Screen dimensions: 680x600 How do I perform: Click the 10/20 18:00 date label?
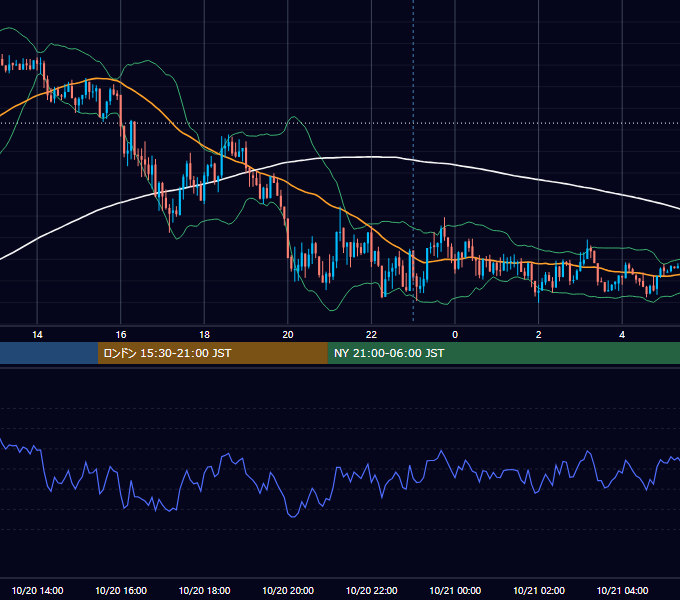[x=204, y=590]
